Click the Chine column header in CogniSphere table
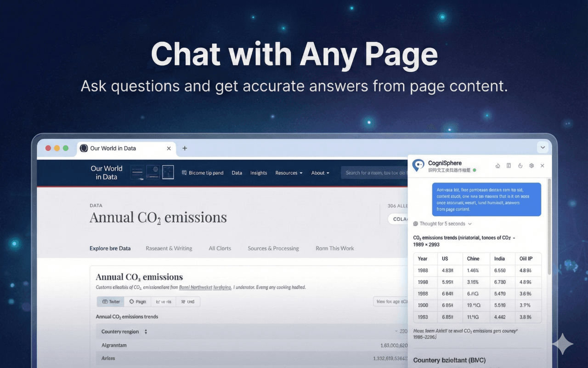 click(x=476, y=259)
